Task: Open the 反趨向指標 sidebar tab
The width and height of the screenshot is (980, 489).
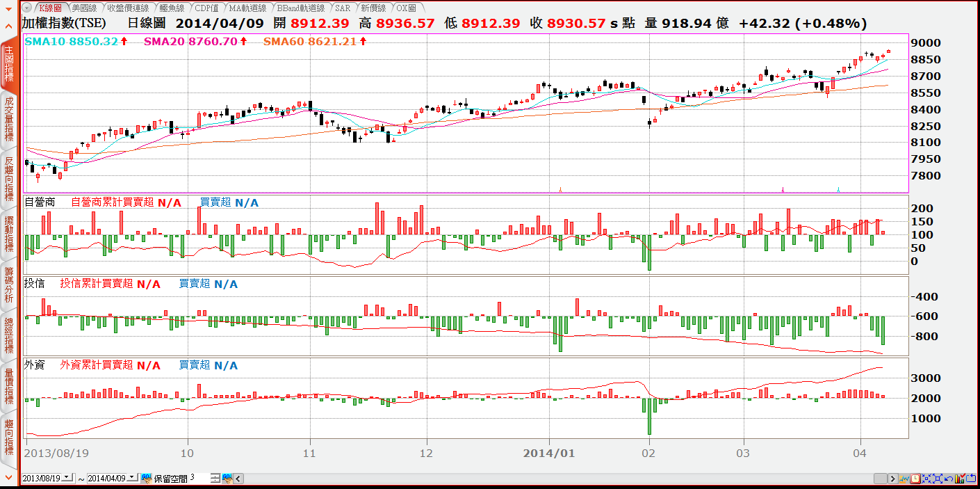Action: pyautogui.click(x=9, y=179)
